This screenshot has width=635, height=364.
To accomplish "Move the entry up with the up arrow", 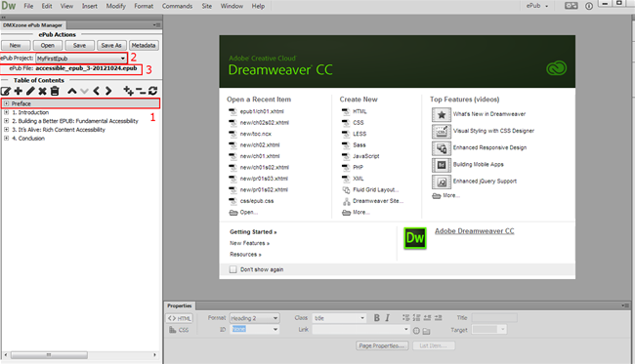I will point(72,91).
